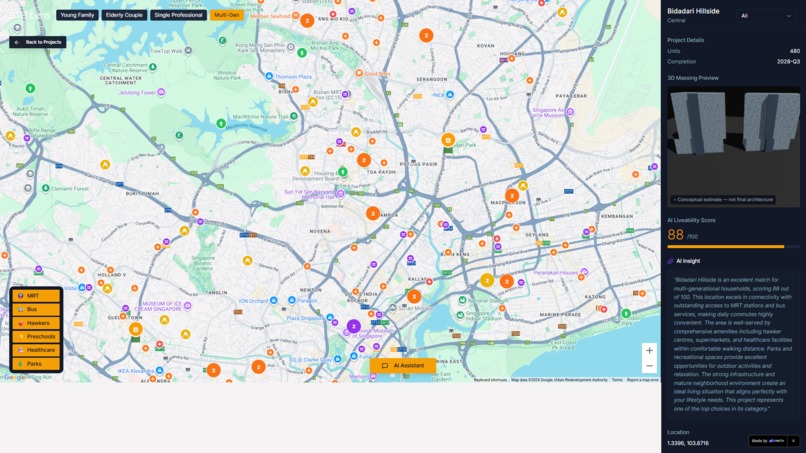
Task: Click the Paragon shopping pin
Action: 291,300
